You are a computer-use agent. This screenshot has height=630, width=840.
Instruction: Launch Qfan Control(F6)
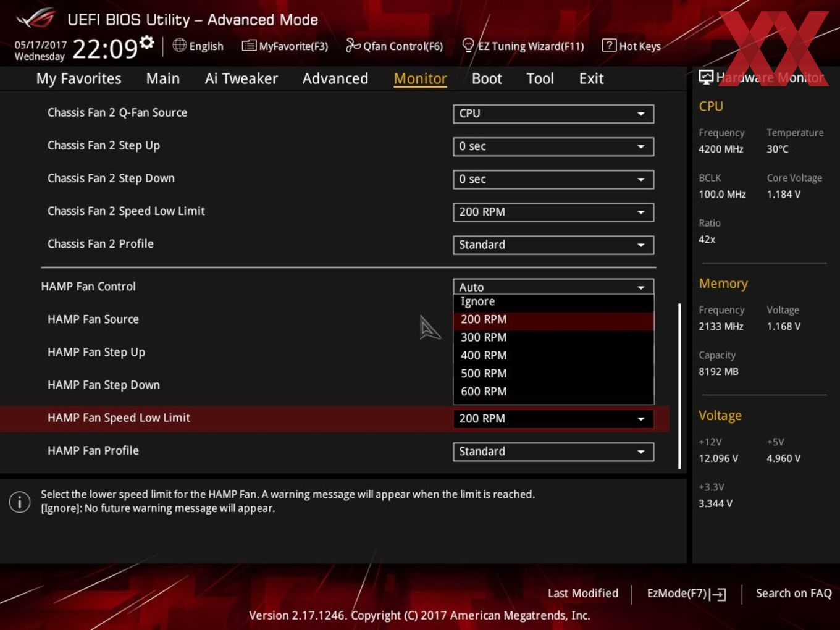click(395, 46)
